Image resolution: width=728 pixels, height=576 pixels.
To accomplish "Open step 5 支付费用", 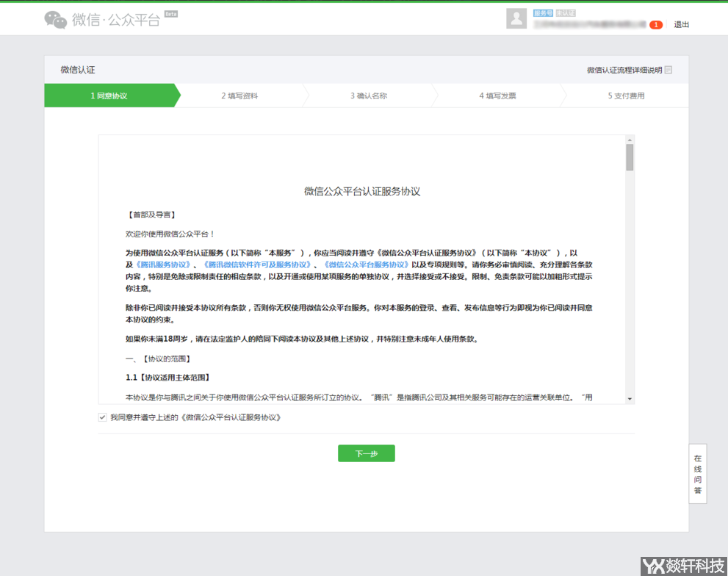I will pos(628,95).
